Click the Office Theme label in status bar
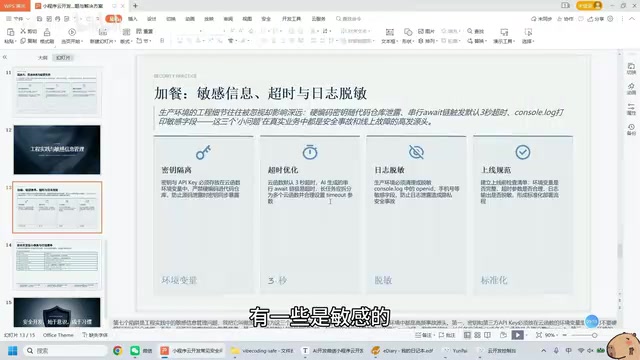This screenshot has height=360, width=640. (58, 335)
